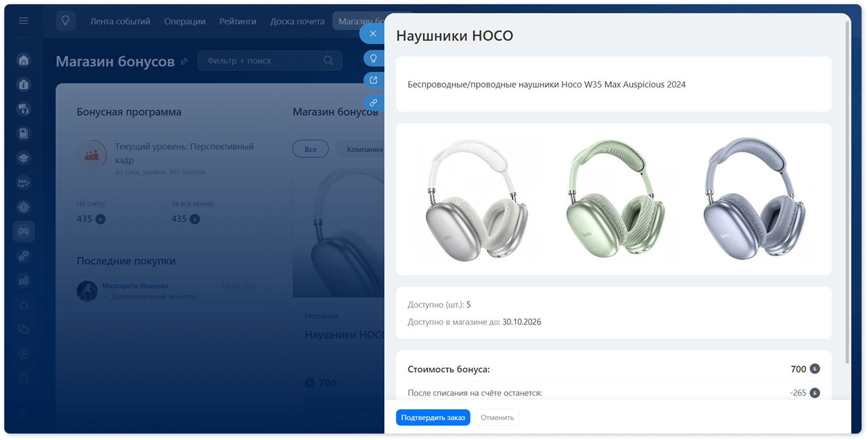Click the search magnifier icon
This screenshot has width=868, height=440.
point(328,61)
